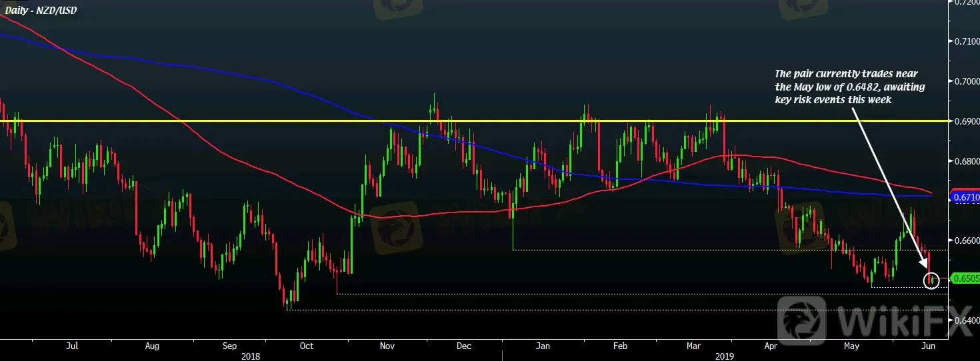Click the 0.6600 price axis label

click(967, 240)
